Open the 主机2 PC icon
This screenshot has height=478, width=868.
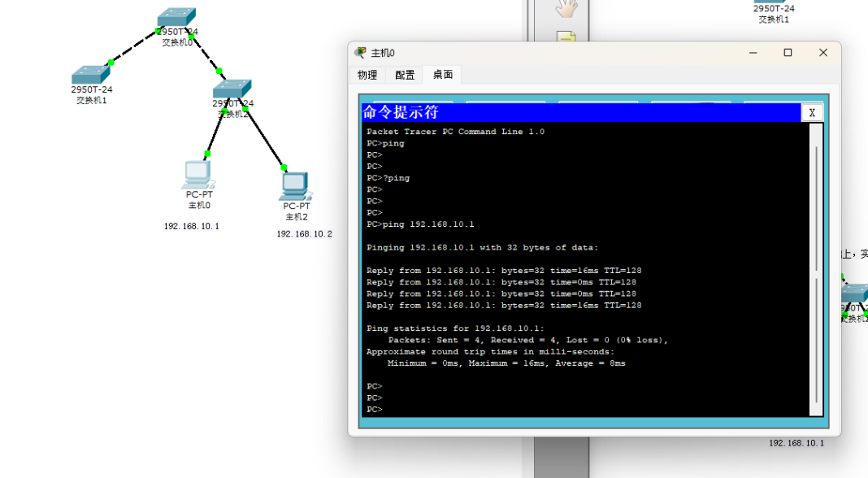pyautogui.click(x=296, y=187)
